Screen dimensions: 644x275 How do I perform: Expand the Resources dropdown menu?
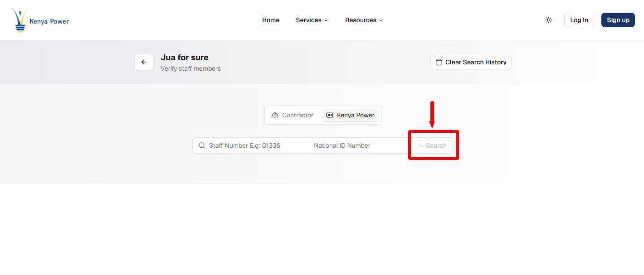tap(364, 20)
